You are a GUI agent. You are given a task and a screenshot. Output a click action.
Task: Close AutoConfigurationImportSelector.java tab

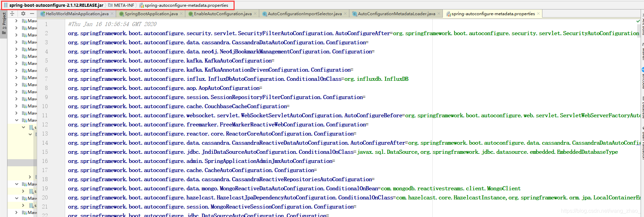tap(345, 14)
